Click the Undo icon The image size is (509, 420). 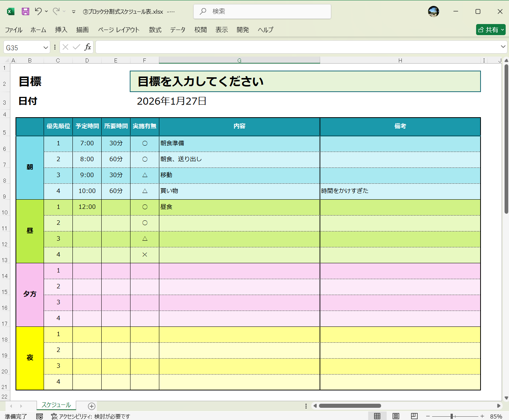38,11
